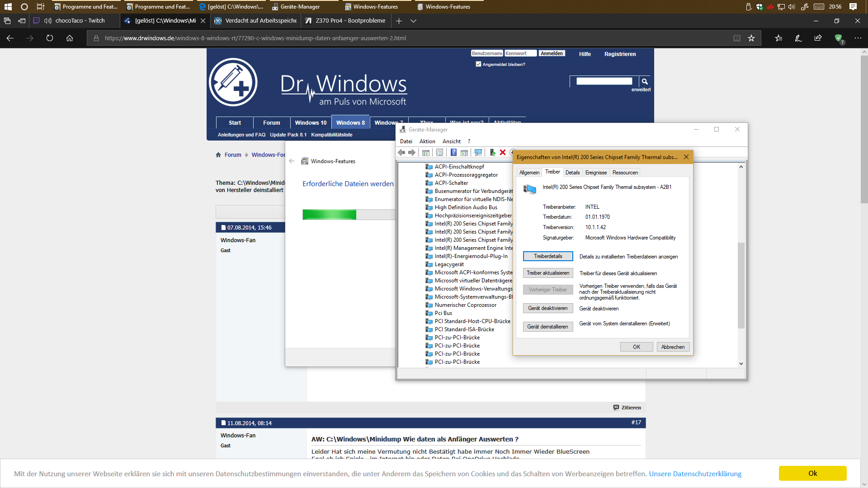Open Edge settings and more menu

(x=858, y=38)
